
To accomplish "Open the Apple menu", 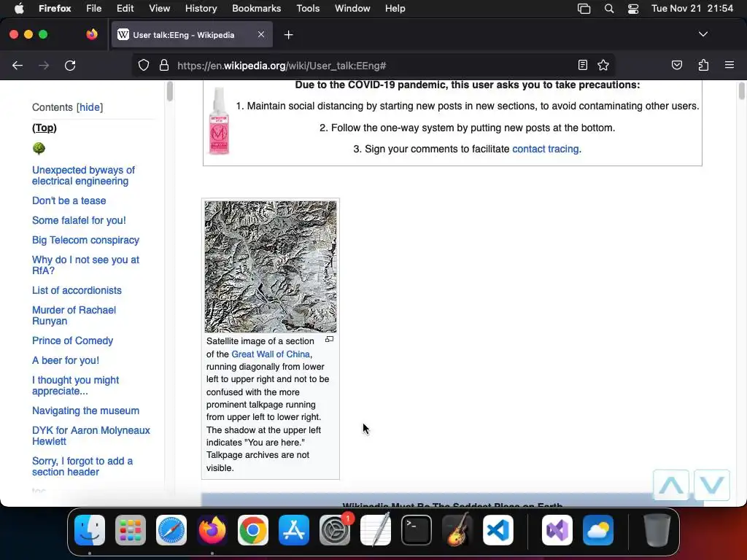I will pyautogui.click(x=19, y=8).
